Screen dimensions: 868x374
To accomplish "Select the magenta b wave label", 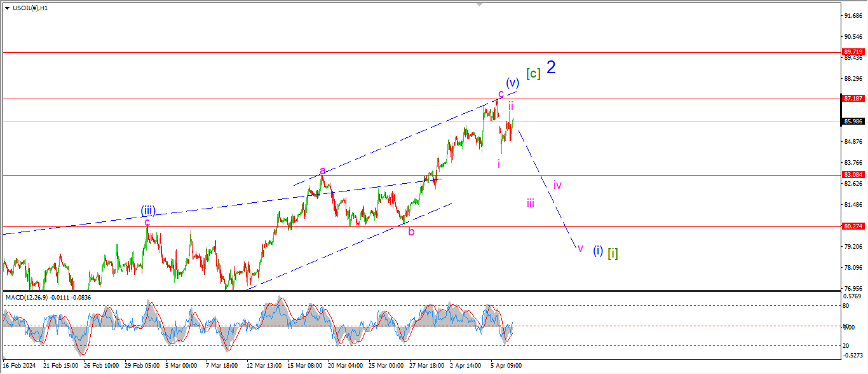I will tap(411, 232).
